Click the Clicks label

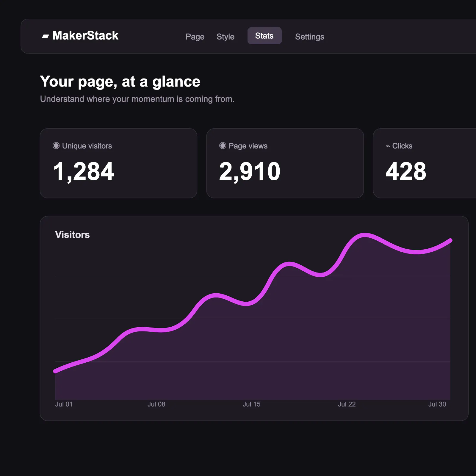402,146
